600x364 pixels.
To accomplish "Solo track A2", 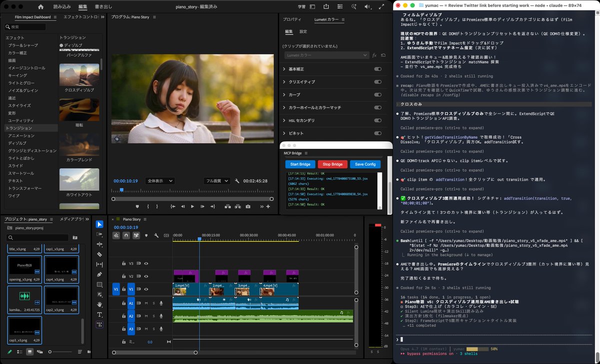I will click(x=154, y=316).
